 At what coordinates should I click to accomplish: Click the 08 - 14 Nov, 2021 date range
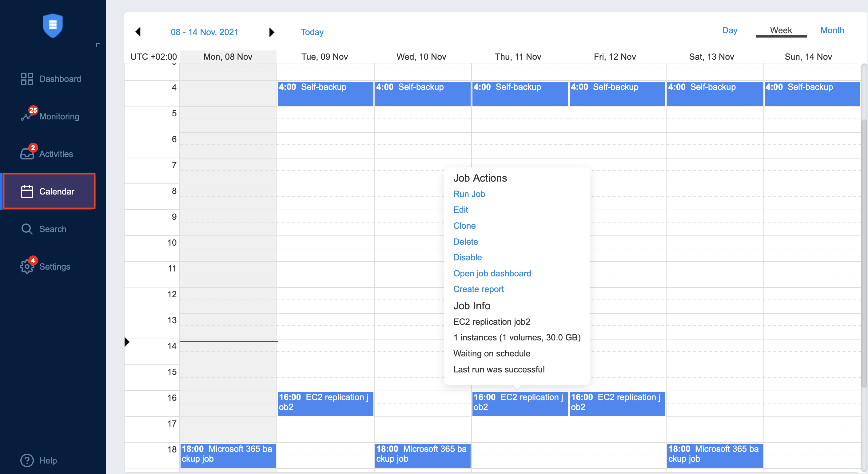click(204, 32)
